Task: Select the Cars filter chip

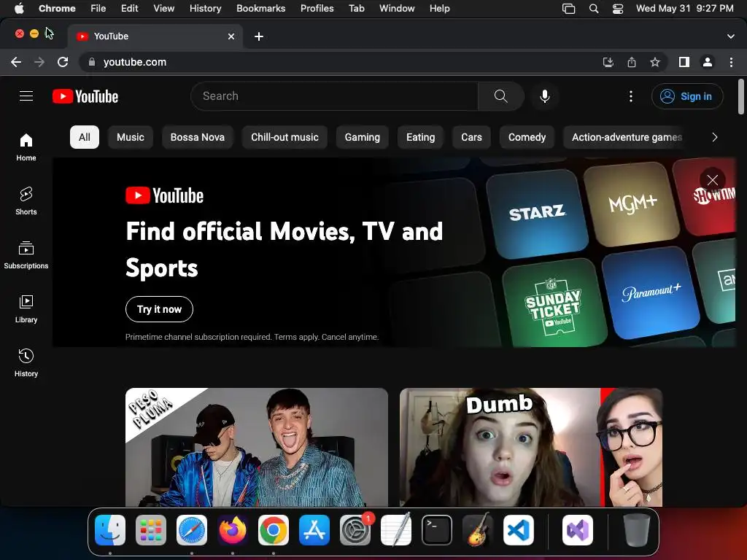Action: [x=471, y=137]
